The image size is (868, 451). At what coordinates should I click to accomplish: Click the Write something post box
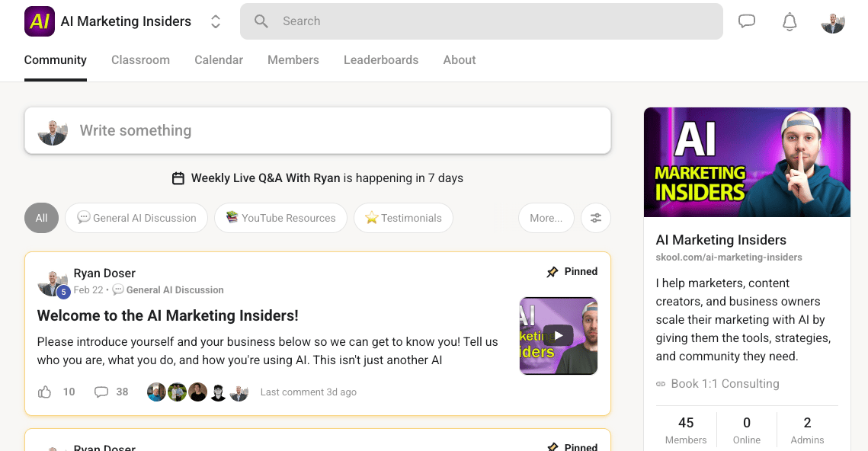[x=318, y=130]
